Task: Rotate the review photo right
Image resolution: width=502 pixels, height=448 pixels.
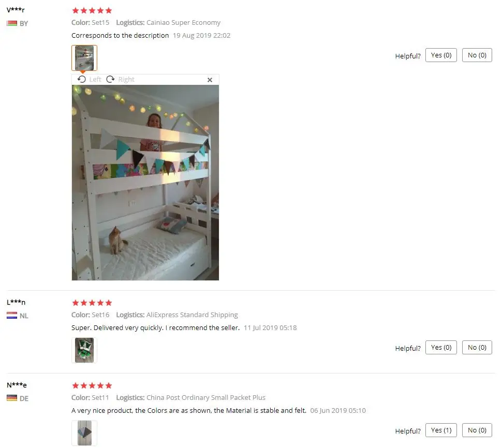Action: point(121,79)
